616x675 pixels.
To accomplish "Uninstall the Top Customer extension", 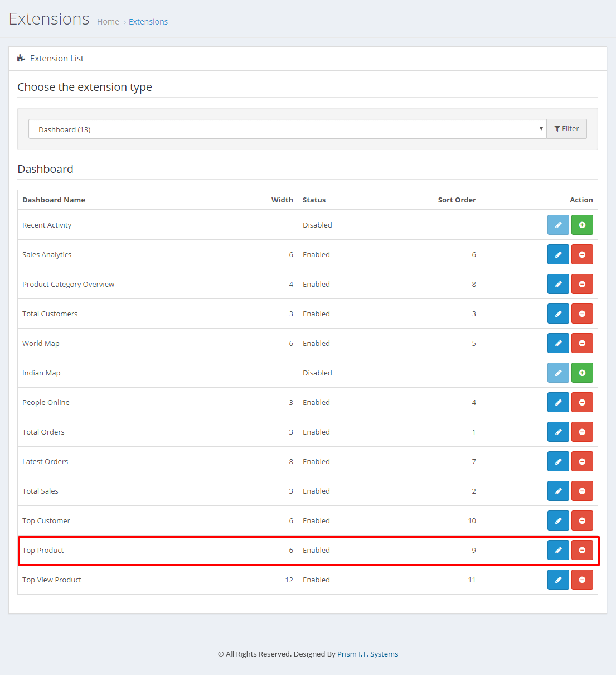I will (x=582, y=520).
